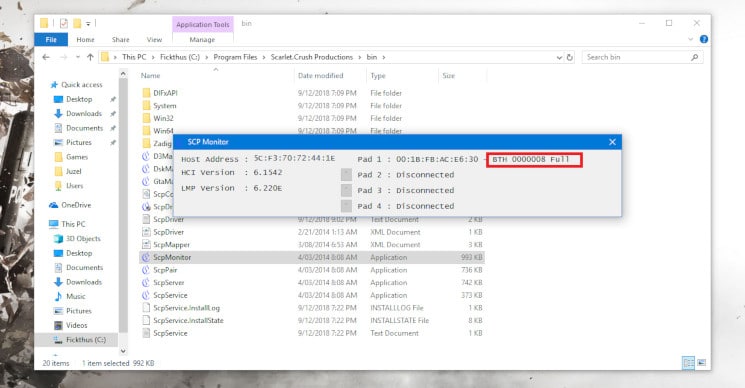Select the ScpService application file

170,295
